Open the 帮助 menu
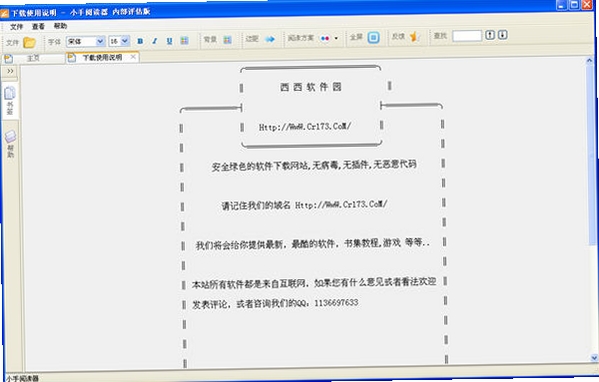 click(60, 26)
